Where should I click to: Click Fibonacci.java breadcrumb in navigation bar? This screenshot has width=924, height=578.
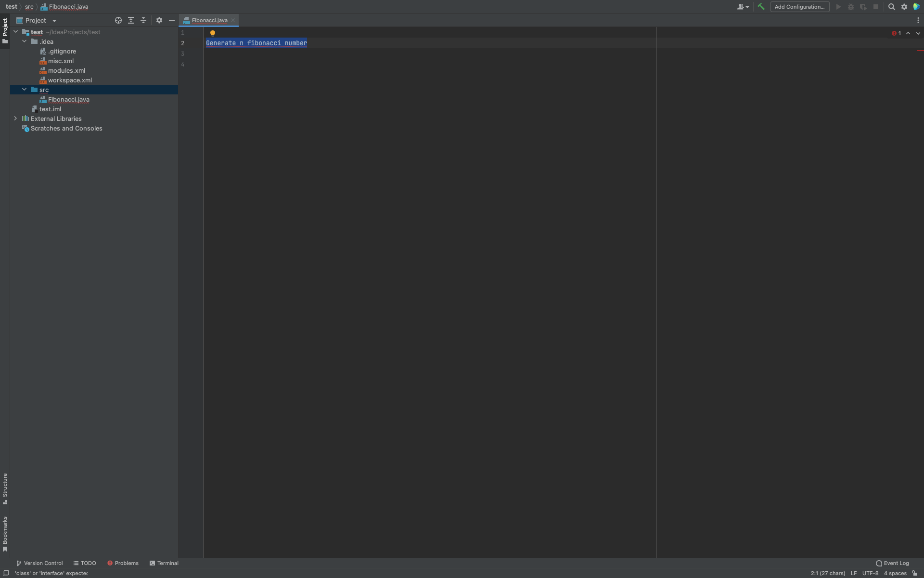(x=64, y=7)
